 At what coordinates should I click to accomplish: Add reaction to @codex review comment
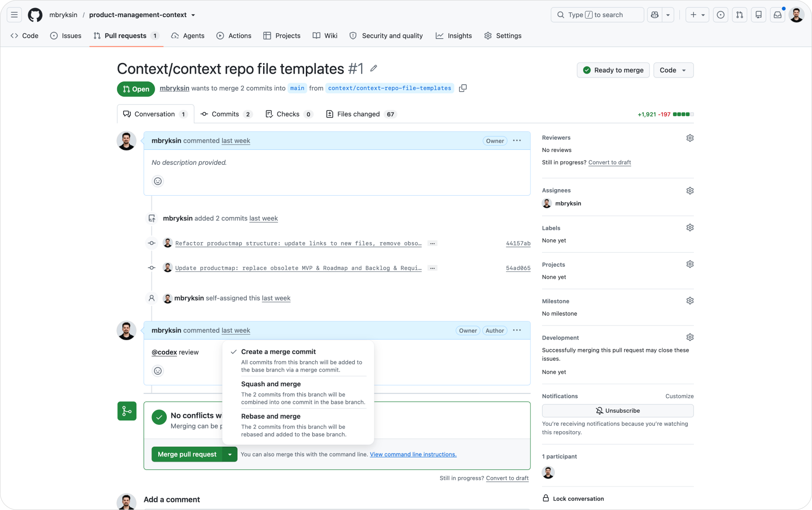click(x=158, y=371)
